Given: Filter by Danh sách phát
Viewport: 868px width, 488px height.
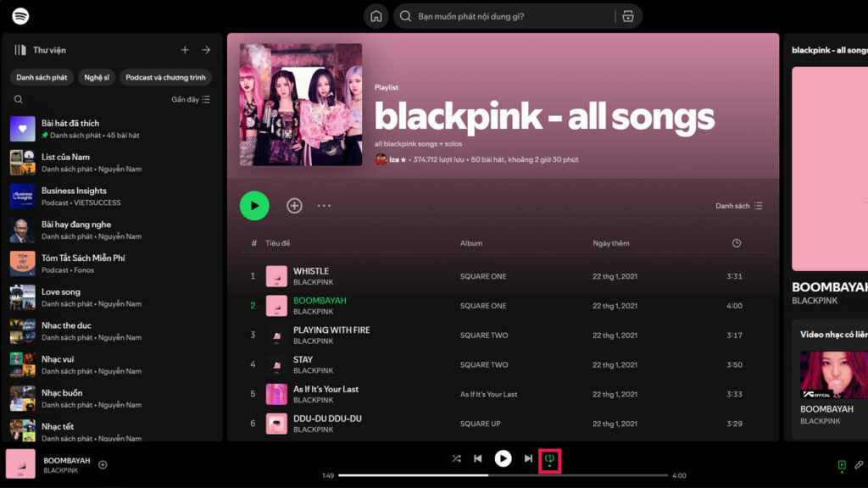Looking at the screenshot, I should 42,77.
